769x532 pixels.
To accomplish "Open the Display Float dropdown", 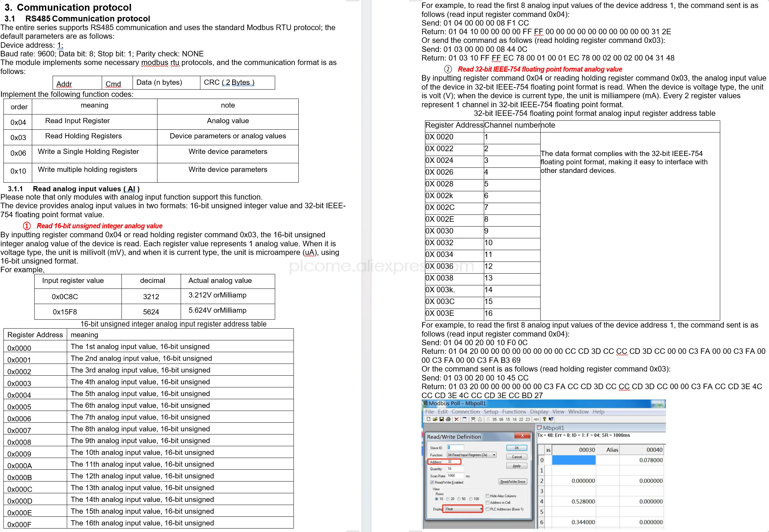I will (x=464, y=509).
